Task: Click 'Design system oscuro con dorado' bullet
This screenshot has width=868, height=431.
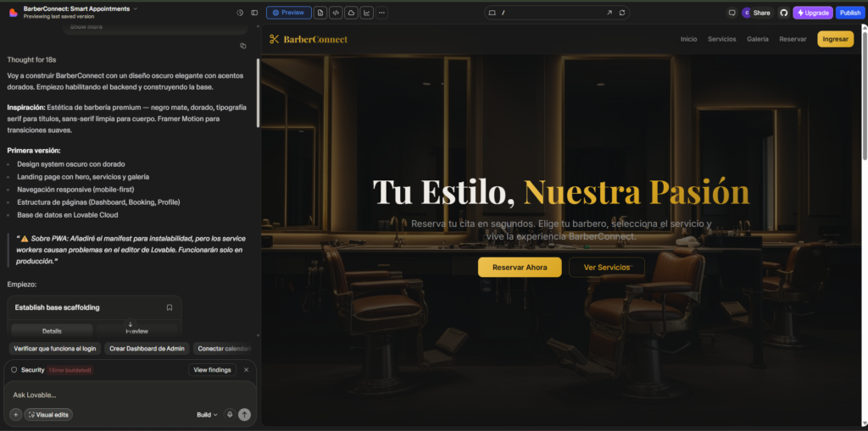Action: (71, 164)
